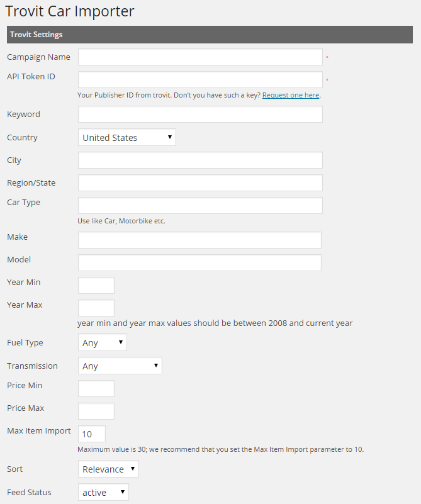Select the Model input field
The height and width of the screenshot is (504, 421).
(x=199, y=263)
